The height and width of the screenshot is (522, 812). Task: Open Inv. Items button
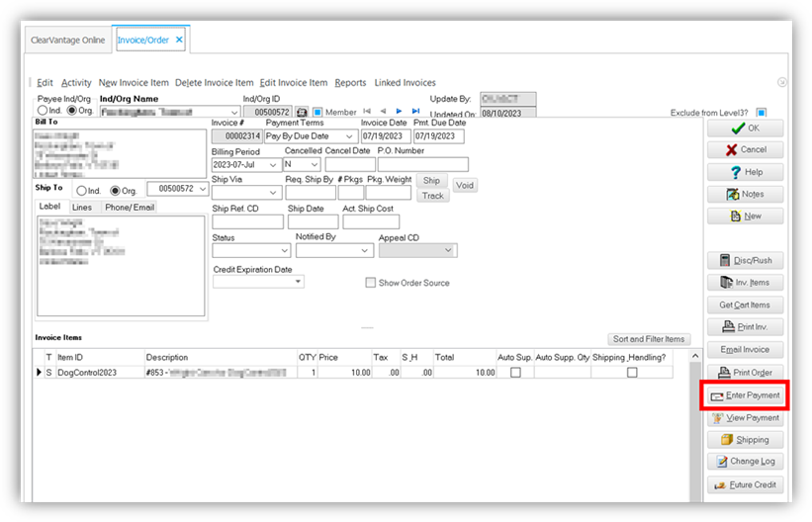tap(745, 283)
